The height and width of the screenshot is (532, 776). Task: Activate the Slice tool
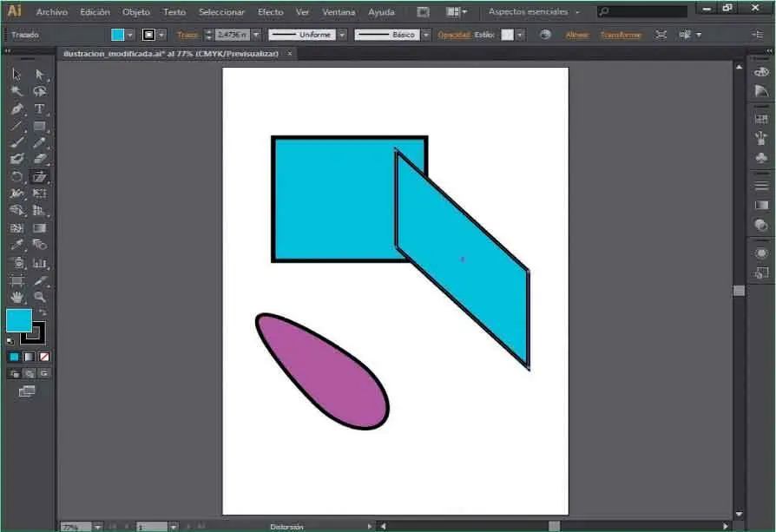[40, 280]
